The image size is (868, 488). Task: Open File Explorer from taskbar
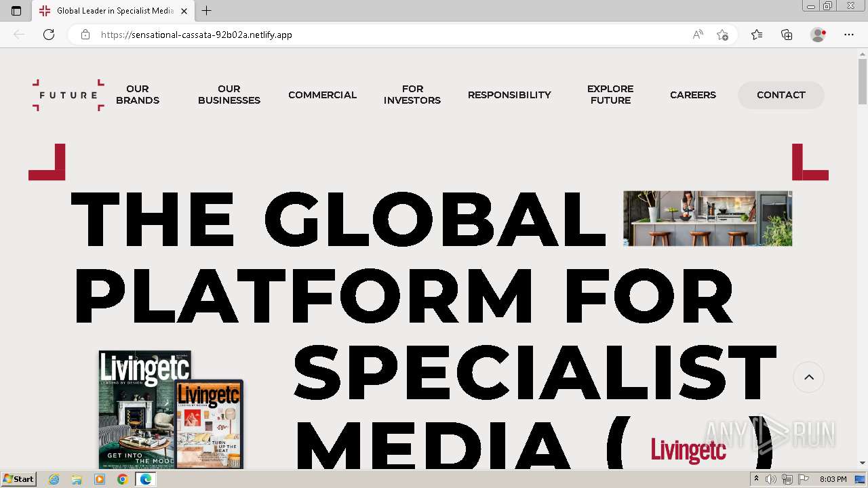77,479
